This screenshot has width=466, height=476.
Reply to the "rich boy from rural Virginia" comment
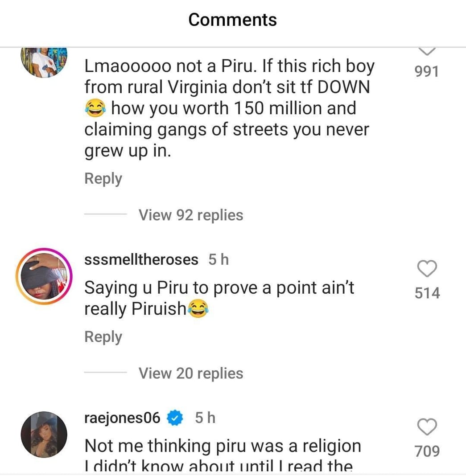click(103, 179)
